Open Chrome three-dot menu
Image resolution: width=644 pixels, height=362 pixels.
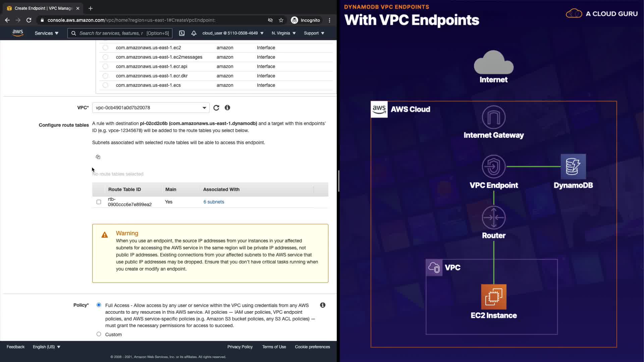tap(330, 20)
